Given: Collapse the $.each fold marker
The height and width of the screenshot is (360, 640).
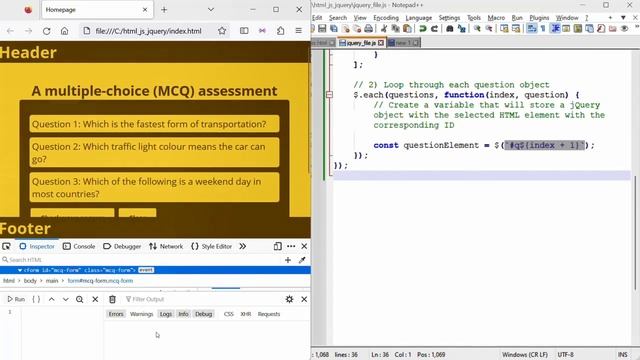Looking at the screenshot, I should tap(330, 95).
